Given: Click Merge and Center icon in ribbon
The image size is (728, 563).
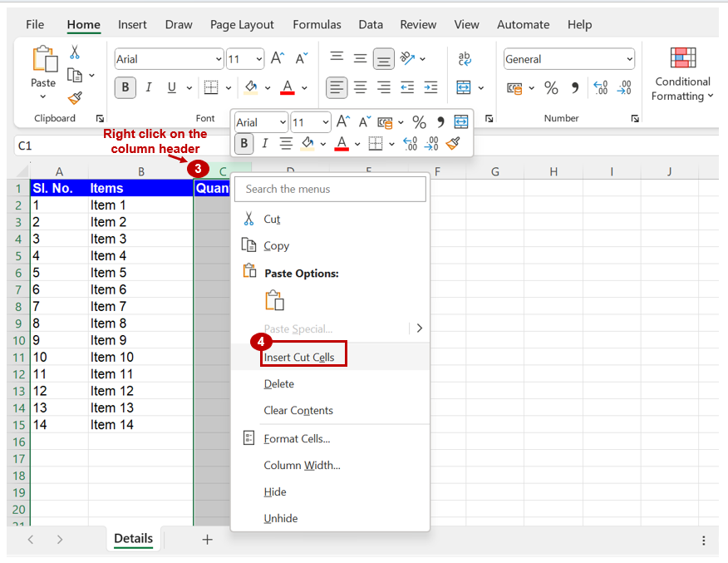Looking at the screenshot, I should 464,87.
